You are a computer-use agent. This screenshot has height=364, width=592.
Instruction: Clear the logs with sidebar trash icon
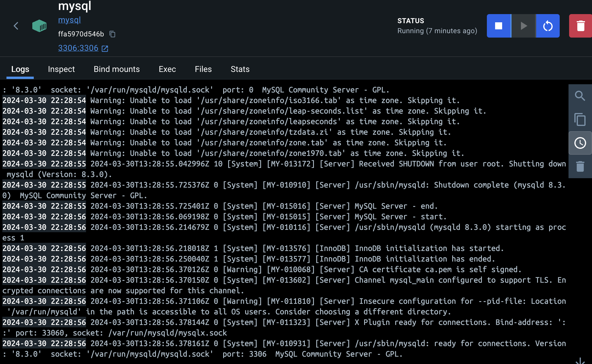[580, 166]
